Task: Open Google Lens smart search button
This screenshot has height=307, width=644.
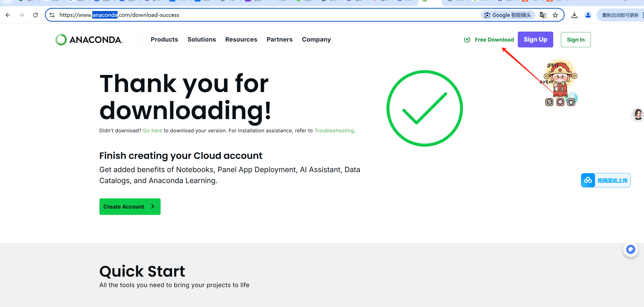Action: coord(508,15)
